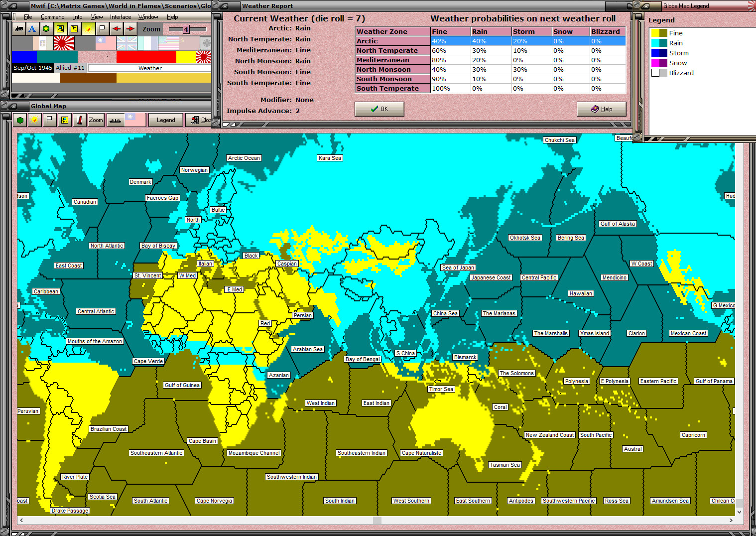Roll up the Weather Report window title triangle
The width and height of the screenshot is (756, 536).
224,6
